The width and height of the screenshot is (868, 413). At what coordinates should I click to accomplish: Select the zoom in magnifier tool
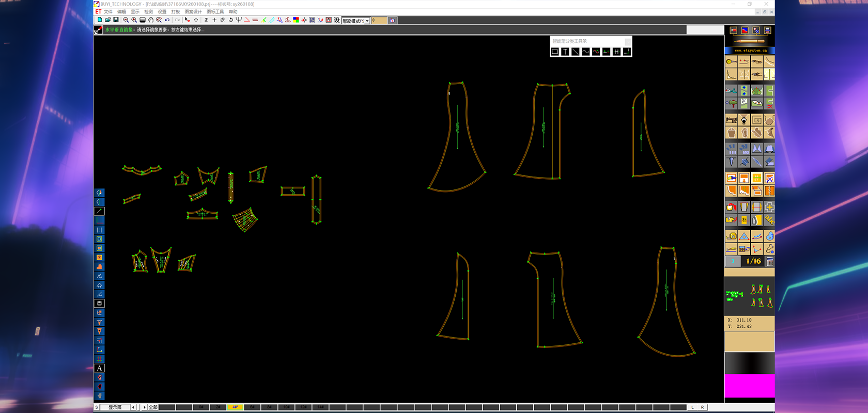(134, 20)
